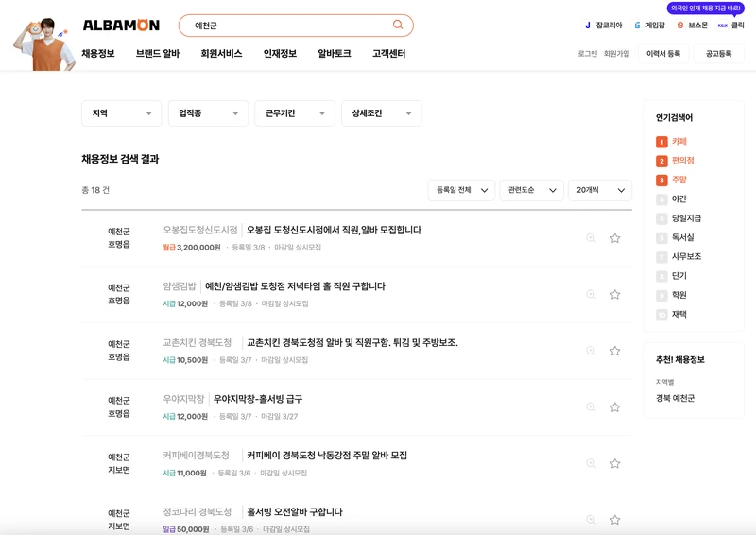Click the 이력서 등록 button

[663, 54]
